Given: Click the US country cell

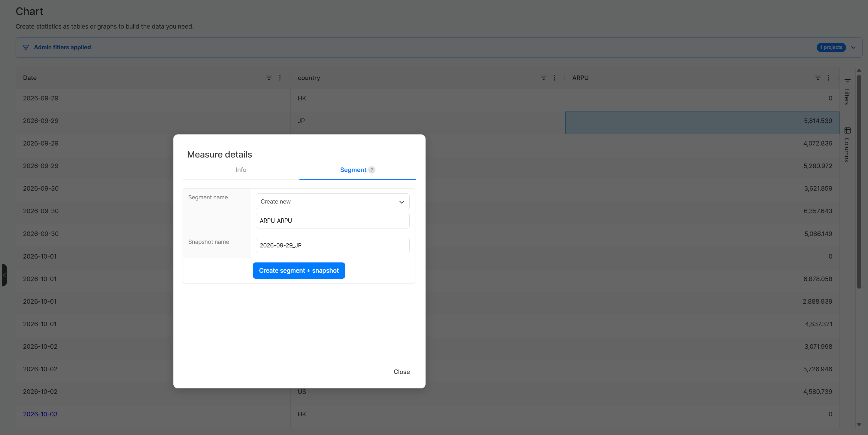Looking at the screenshot, I should pos(302,392).
